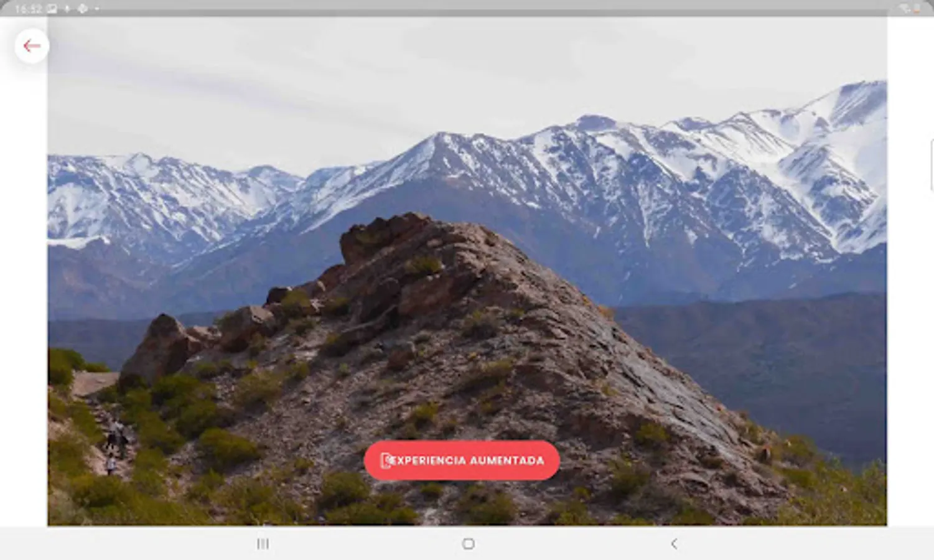Open Experiencia Aumentada
The width and height of the screenshot is (934, 560).
point(462,460)
